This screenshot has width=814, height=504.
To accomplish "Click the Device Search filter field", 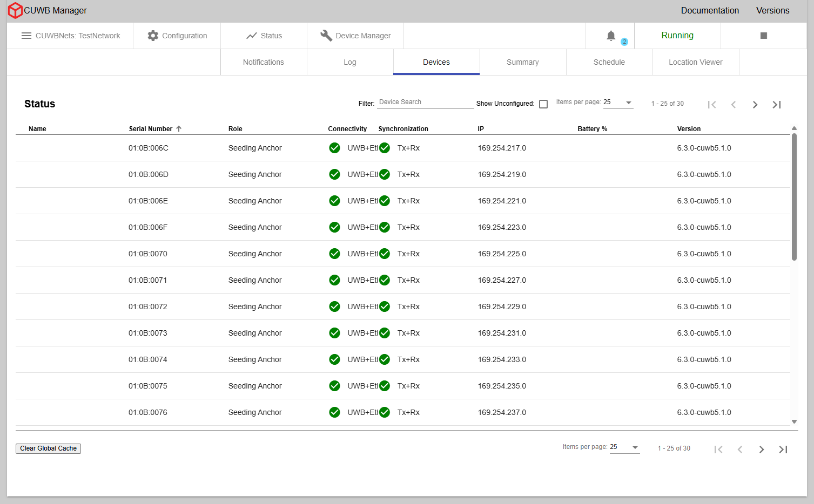I will point(425,102).
